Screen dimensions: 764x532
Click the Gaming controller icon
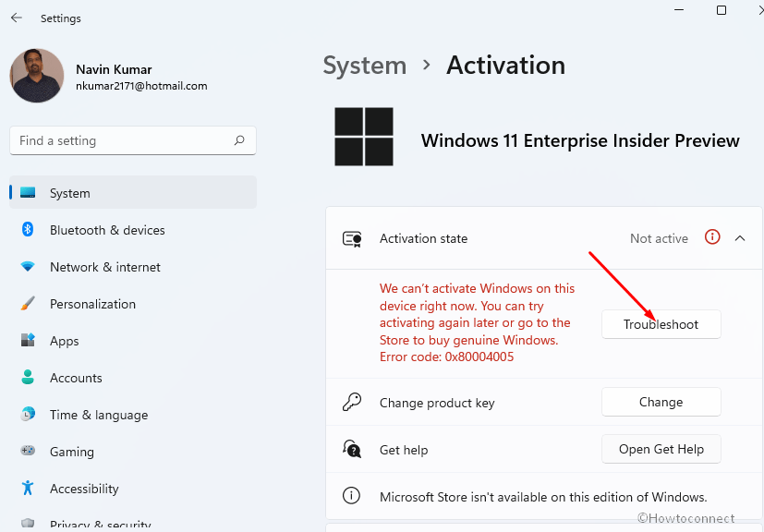pyautogui.click(x=28, y=451)
